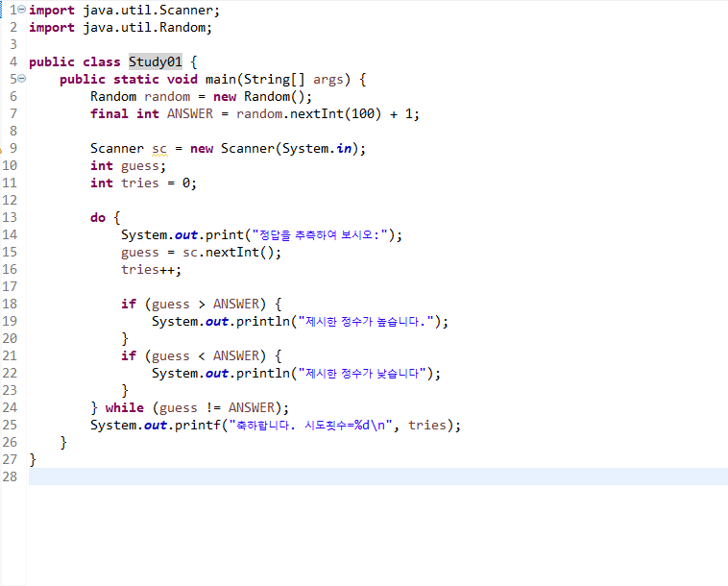Click the random variable declared on line 6
This screenshot has height=586, width=728.
point(167,97)
